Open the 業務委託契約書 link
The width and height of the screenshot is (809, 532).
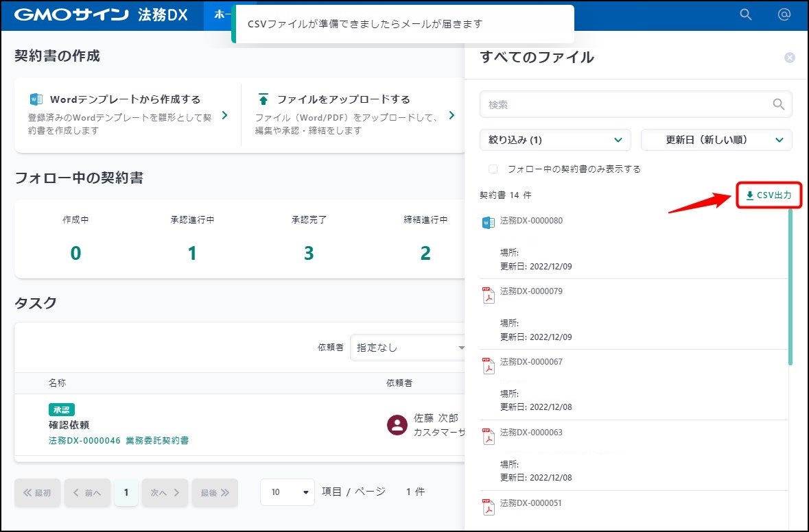click(x=157, y=441)
